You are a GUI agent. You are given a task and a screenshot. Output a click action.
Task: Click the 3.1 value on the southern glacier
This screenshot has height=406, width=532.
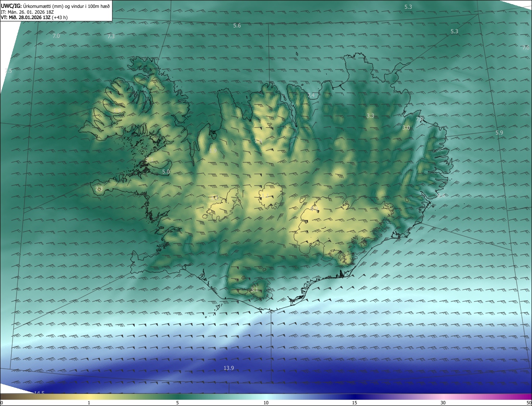[x=254, y=289]
